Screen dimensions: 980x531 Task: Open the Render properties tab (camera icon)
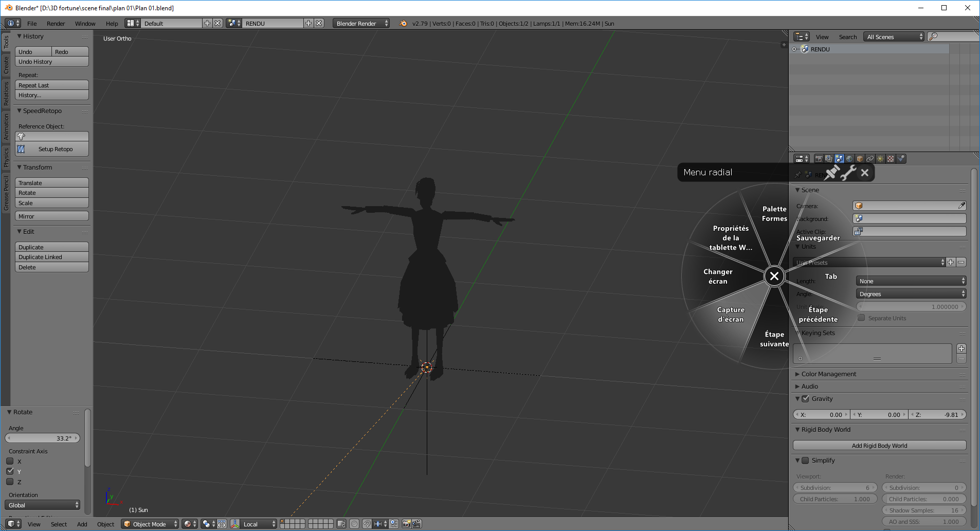[819, 159]
